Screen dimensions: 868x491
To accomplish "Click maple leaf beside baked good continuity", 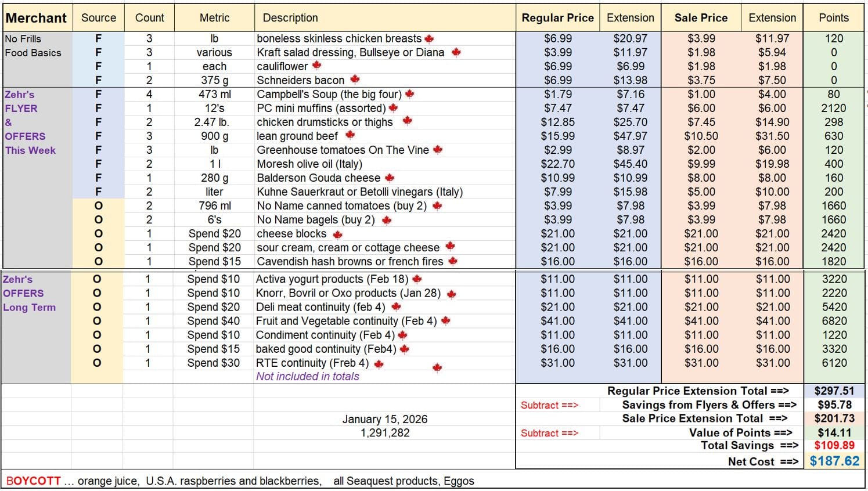I will 405,349.
